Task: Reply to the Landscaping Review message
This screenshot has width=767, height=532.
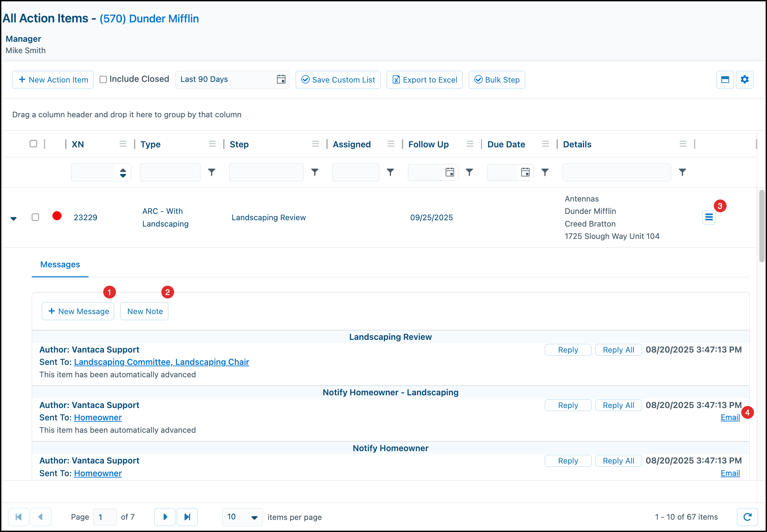Action: [x=568, y=350]
